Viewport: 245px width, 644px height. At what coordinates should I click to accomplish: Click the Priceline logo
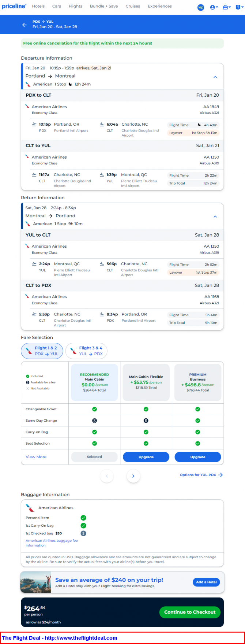tap(14, 6)
